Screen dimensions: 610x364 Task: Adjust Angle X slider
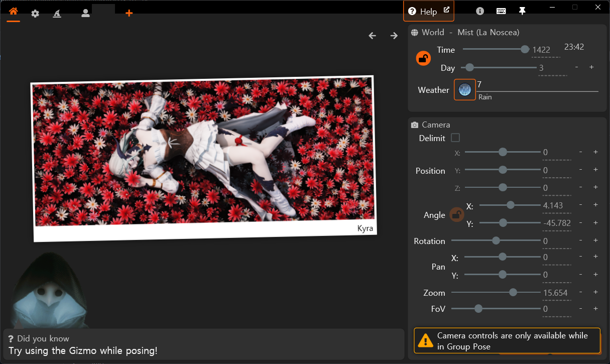coord(510,205)
